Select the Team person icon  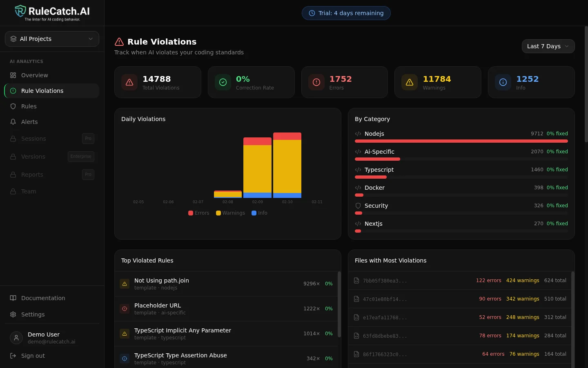[13, 191]
